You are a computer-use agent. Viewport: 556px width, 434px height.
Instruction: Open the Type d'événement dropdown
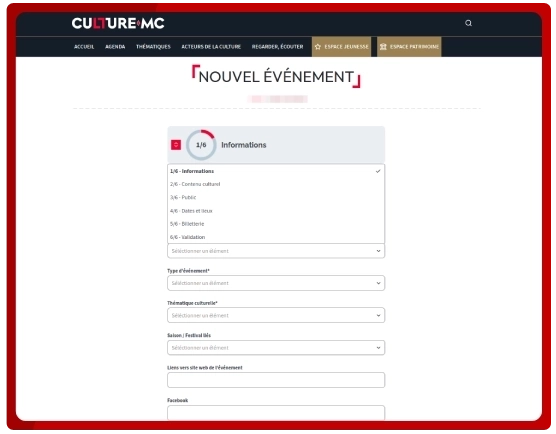coord(276,283)
